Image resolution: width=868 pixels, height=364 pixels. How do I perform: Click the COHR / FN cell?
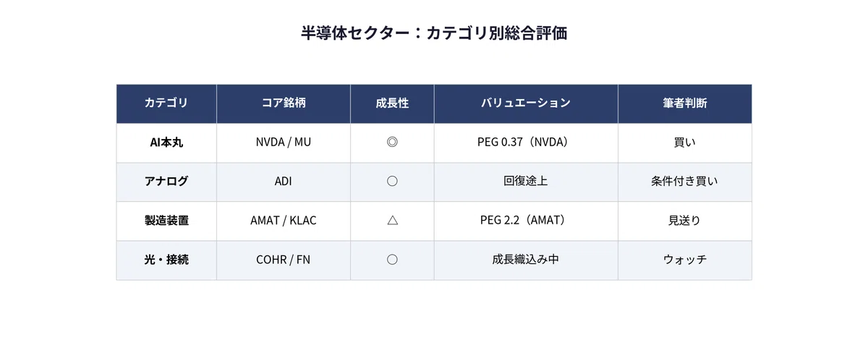[x=284, y=260]
